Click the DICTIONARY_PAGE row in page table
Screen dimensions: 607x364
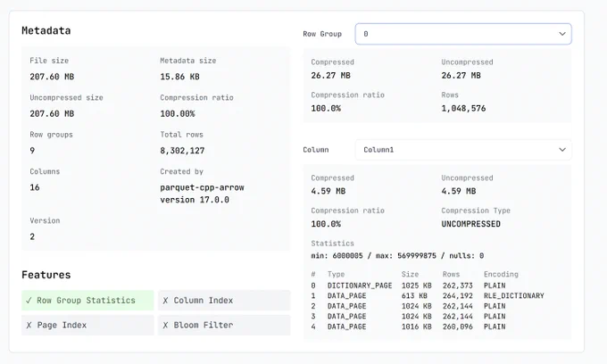(x=408, y=285)
